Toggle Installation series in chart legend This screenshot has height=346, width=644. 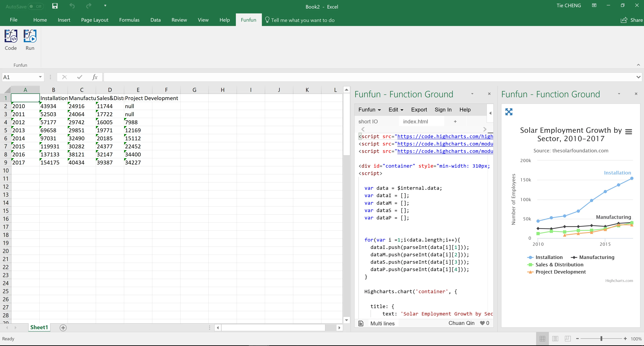(549, 257)
